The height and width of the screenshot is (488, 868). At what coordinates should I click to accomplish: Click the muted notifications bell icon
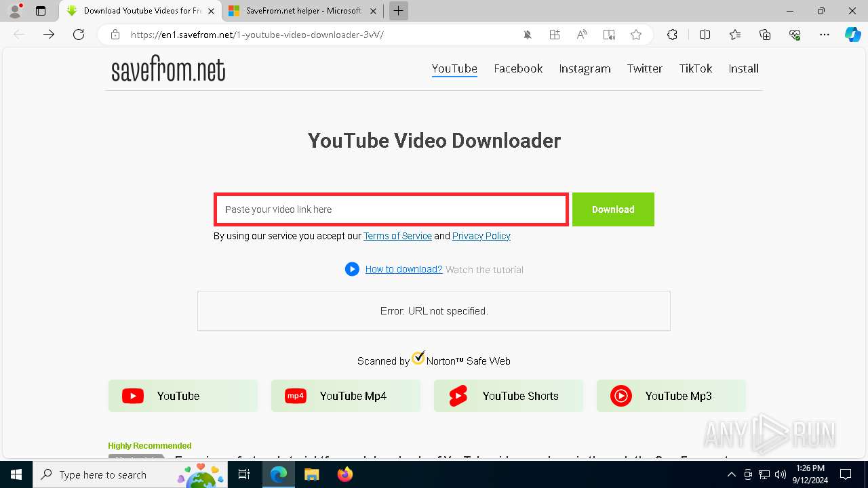(528, 35)
